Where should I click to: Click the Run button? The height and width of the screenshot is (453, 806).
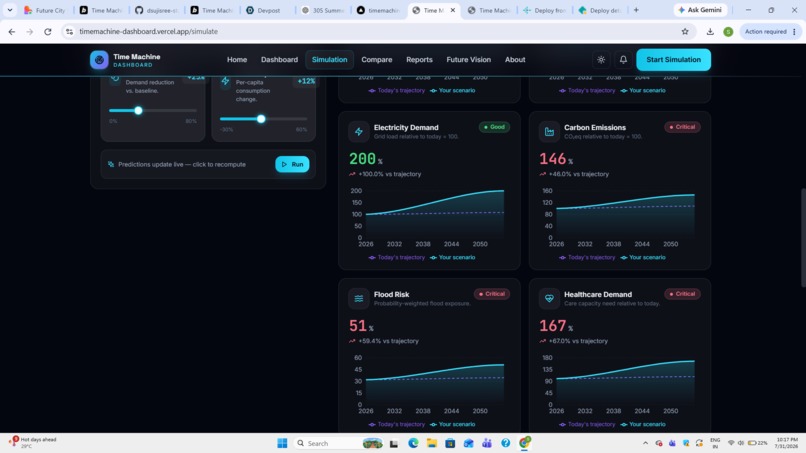[x=292, y=164]
